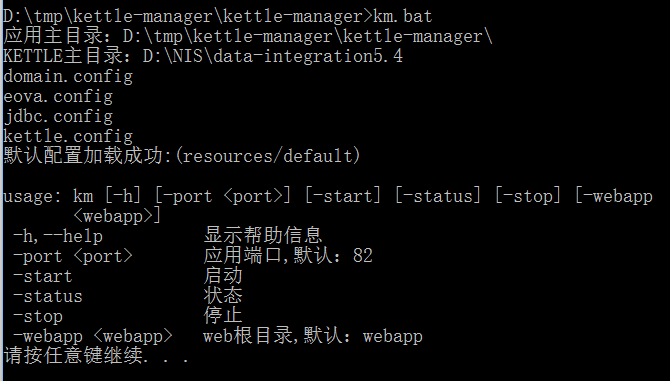The image size is (670, 381).
Task: Click the kettle.config line
Action: (68, 137)
